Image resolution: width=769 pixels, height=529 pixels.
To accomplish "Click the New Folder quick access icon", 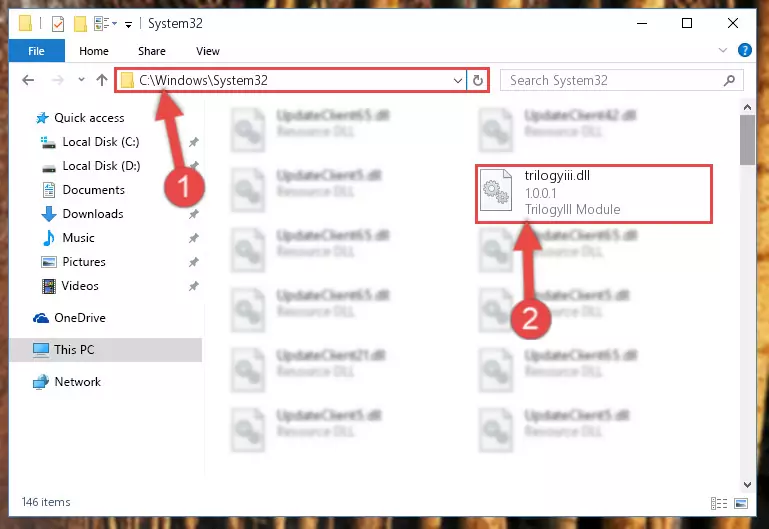I will (80, 24).
